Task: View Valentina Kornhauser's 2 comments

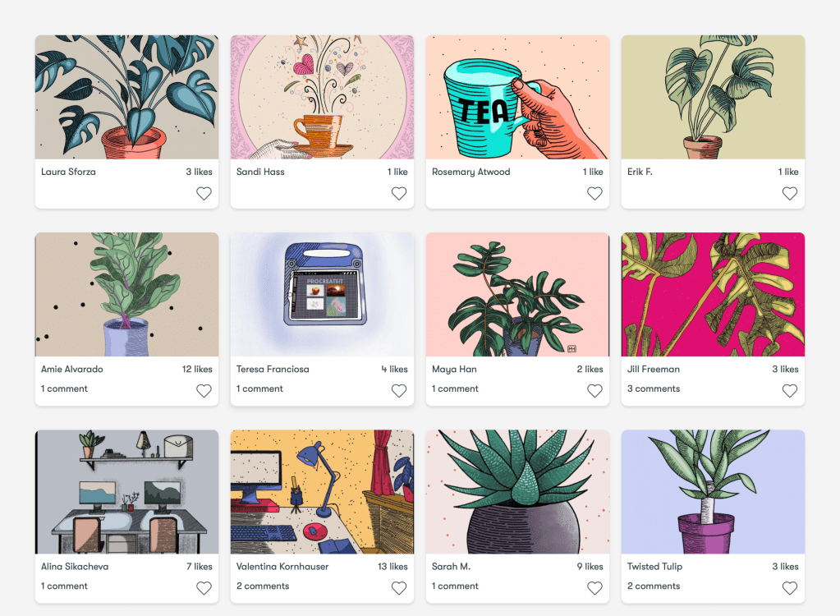Action: pyautogui.click(x=263, y=586)
